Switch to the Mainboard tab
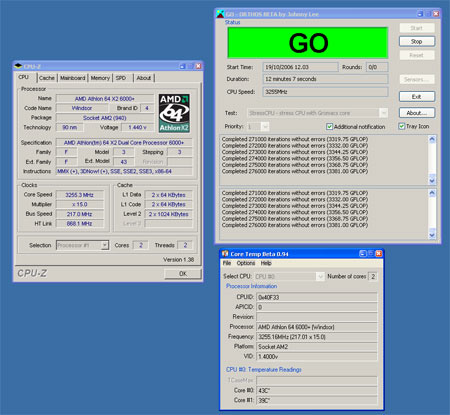The height and width of the screenshot is (415, 450). 73,78
